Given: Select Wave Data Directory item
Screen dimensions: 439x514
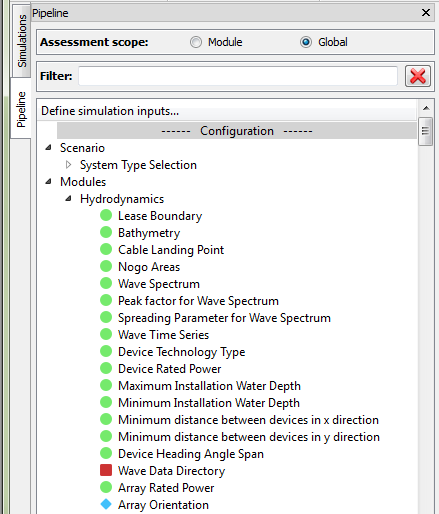Looking at the screenshot, I should 172,471.
